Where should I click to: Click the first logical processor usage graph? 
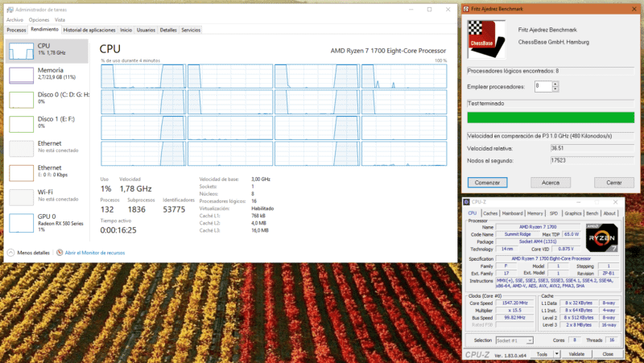[x=143, y=76]
